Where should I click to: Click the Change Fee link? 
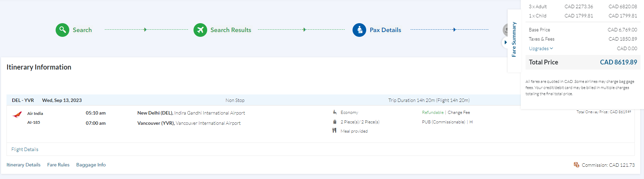pos(459,113)
